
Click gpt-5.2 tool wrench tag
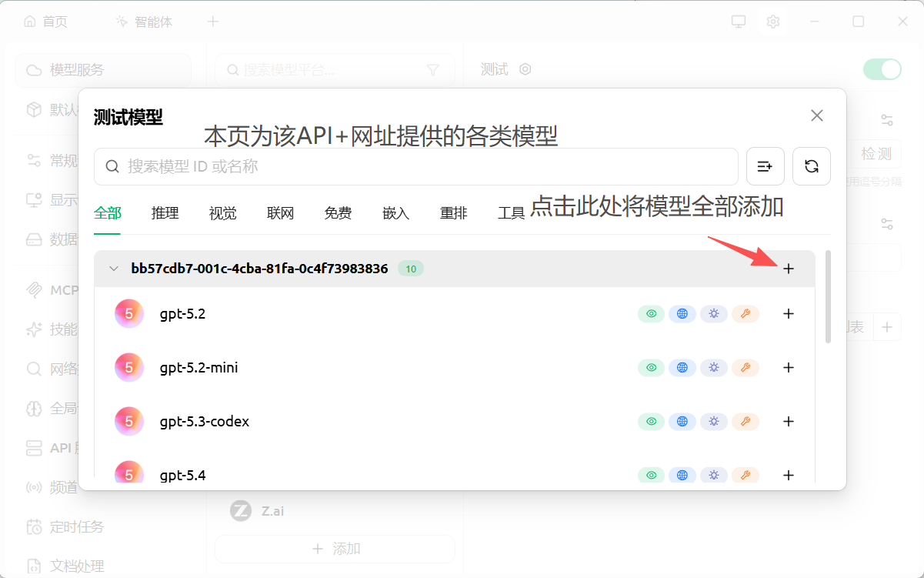(745, 314)
